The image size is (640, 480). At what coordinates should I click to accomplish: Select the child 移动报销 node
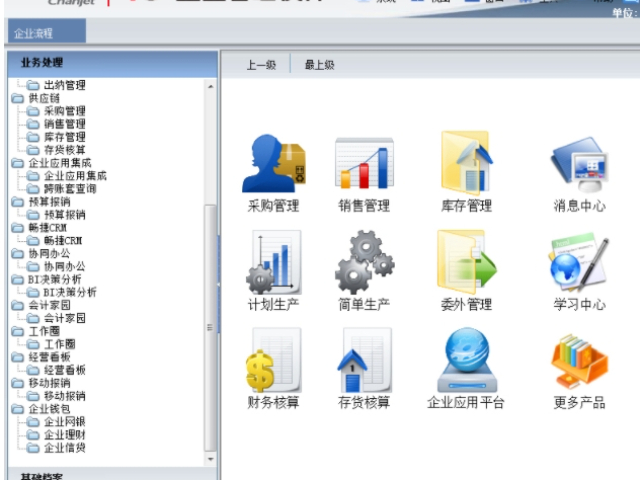coord(64,396)
